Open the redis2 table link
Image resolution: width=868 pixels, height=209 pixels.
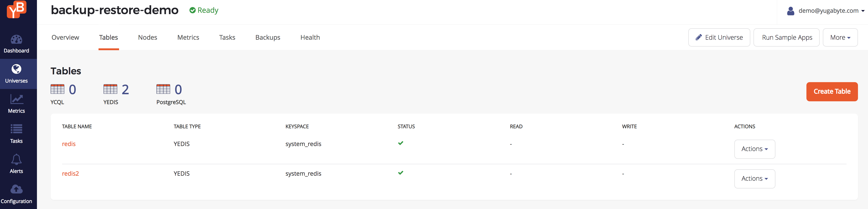pyautogui.click(x=70, y=174)
